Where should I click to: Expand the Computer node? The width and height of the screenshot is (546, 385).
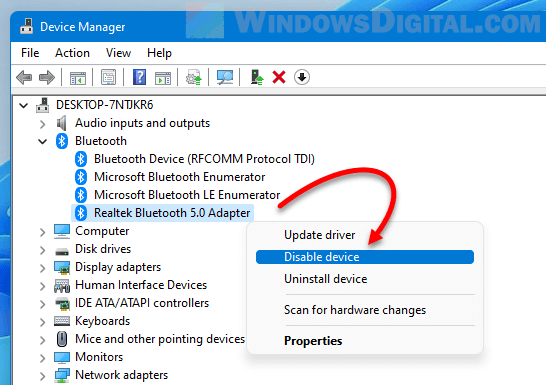(42, 232)
